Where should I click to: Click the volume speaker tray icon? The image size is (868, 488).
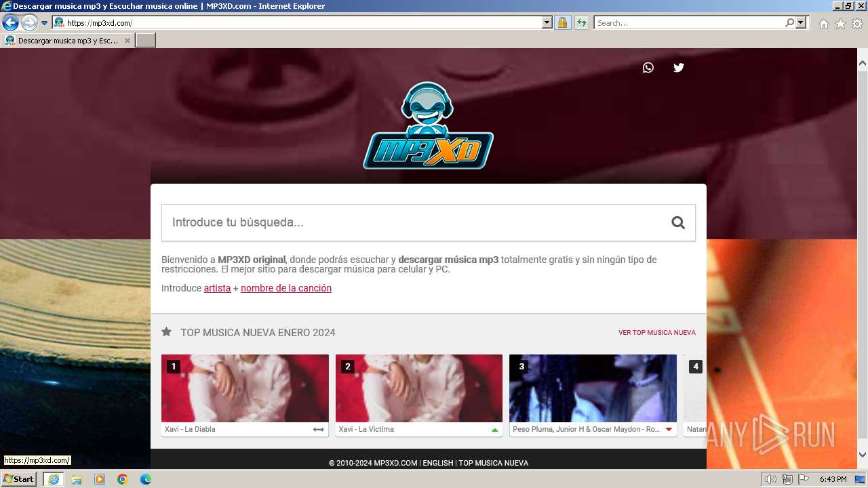pos(772,479)
